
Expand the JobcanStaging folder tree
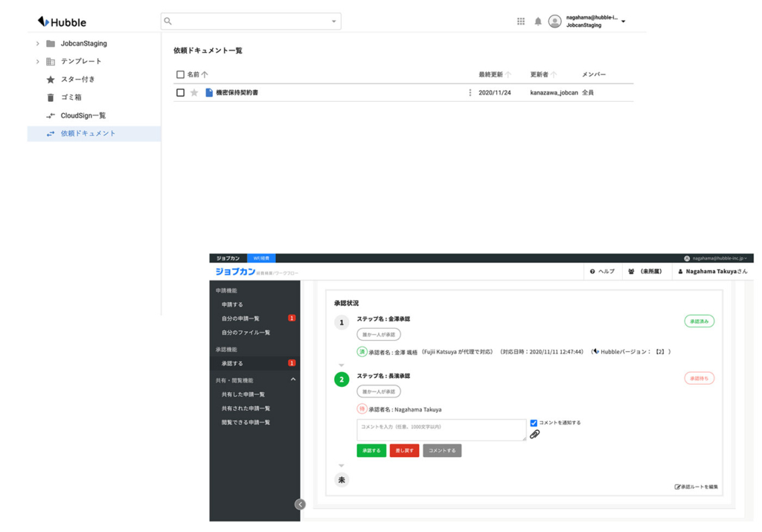(x=37, y=44)
